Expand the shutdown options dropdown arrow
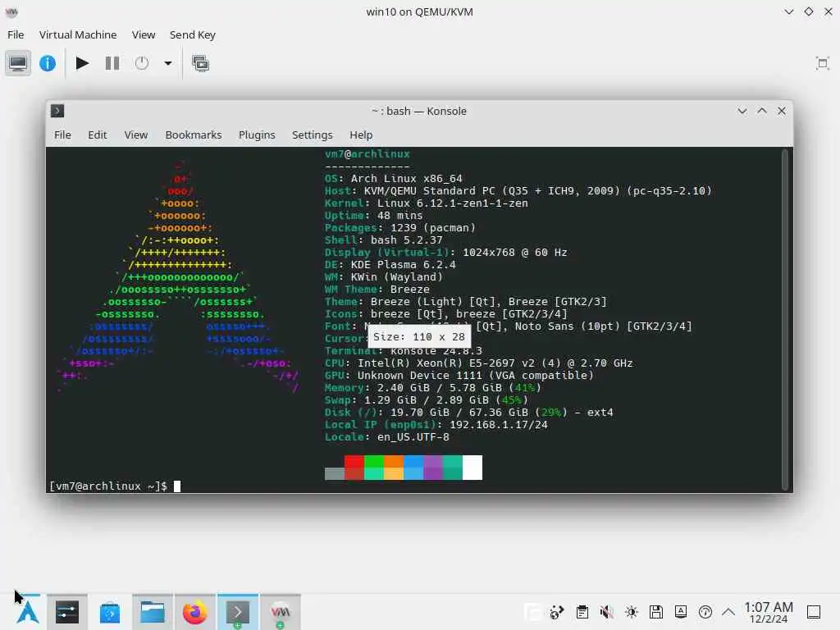Viewport: 840px width, 630px height. [x=167, y=63]
